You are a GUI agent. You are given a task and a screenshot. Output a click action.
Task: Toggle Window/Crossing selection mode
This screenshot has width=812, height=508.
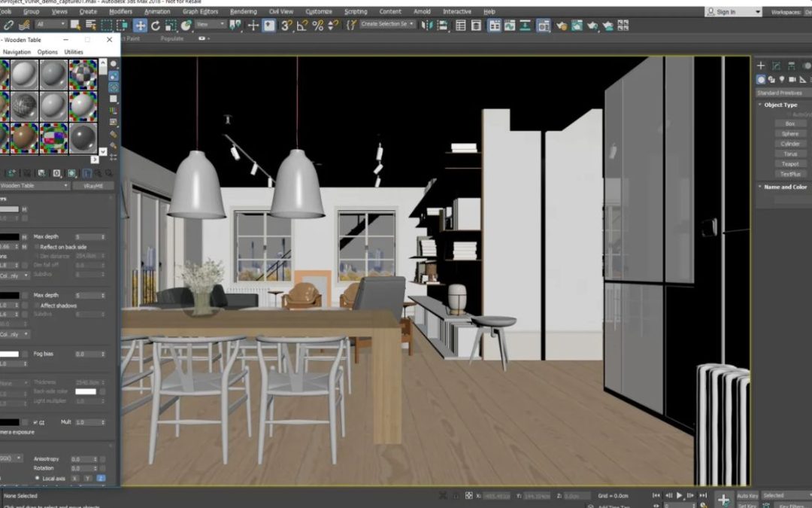tap(123, 25)
